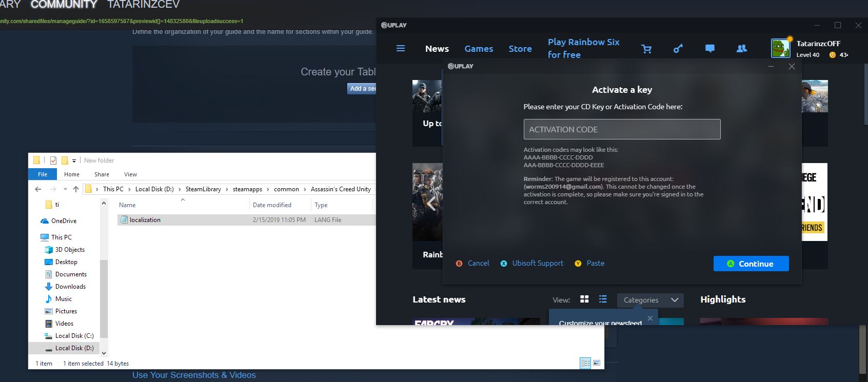The height and width of the screenshot is (382, 868).
Task: Expand the chevron after Local Disk (D:) in path
Action: [x=180, y=189]
